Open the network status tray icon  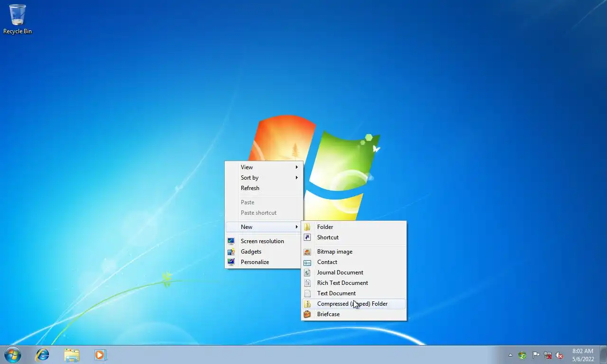coord(548,355)
